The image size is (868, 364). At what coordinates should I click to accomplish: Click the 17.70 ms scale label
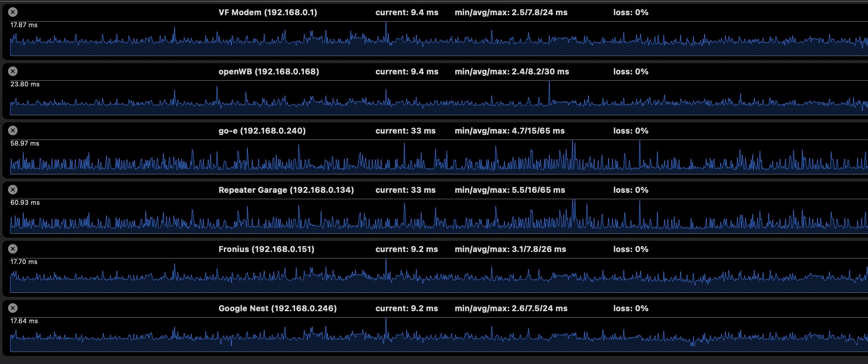click(24, 262)
